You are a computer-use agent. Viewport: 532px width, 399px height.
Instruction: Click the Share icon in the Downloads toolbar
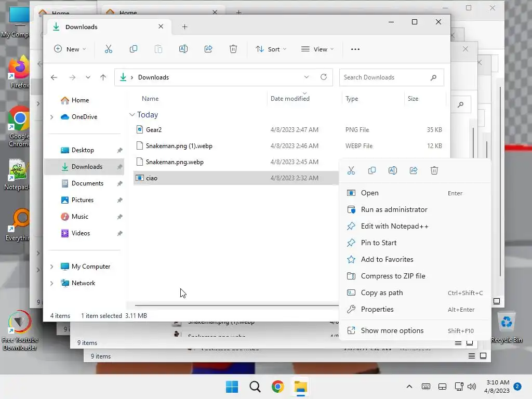208,49
